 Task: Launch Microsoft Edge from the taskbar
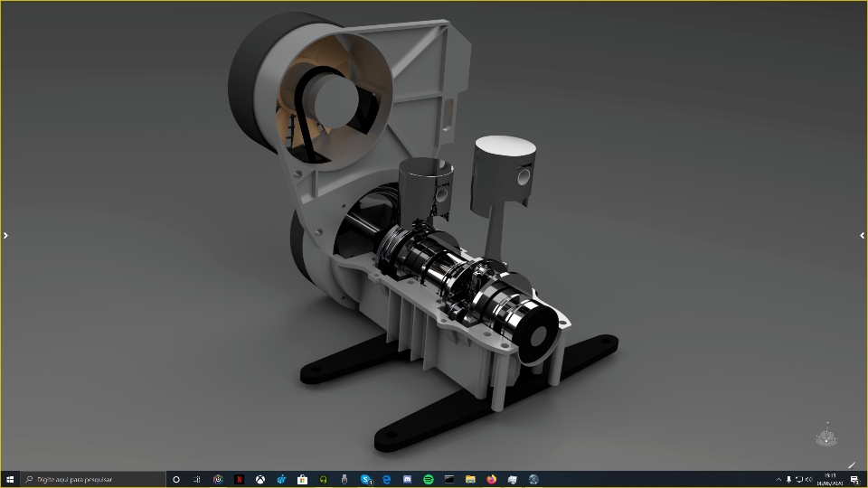pos(386,479)
